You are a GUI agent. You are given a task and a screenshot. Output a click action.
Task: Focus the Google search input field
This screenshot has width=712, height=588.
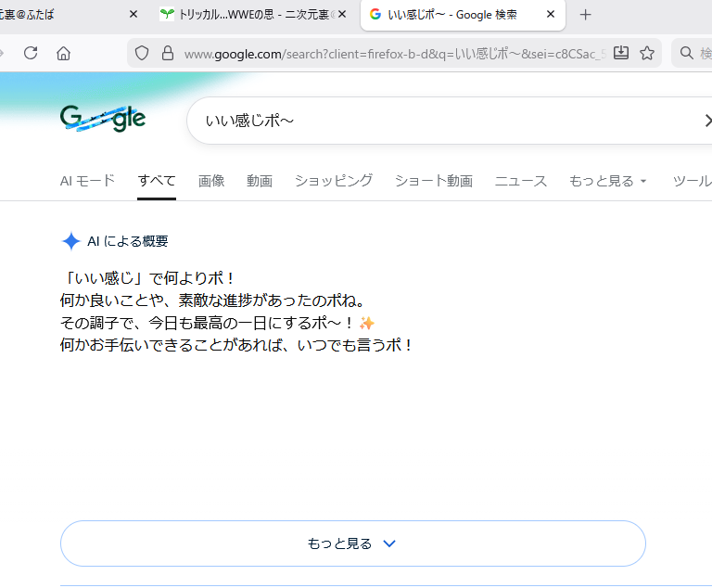pyautogui.click(x=445, y=121)
